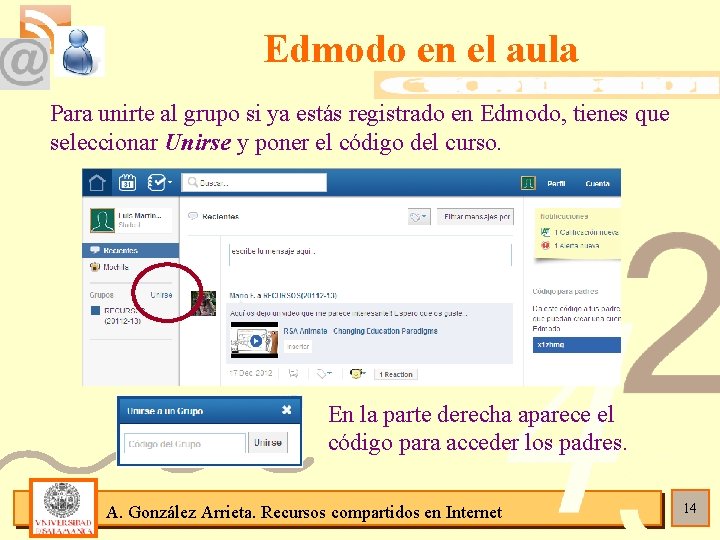Click the reply icon under the post
The height and width of the screenshot is (540, 720).
coord(293,374)
